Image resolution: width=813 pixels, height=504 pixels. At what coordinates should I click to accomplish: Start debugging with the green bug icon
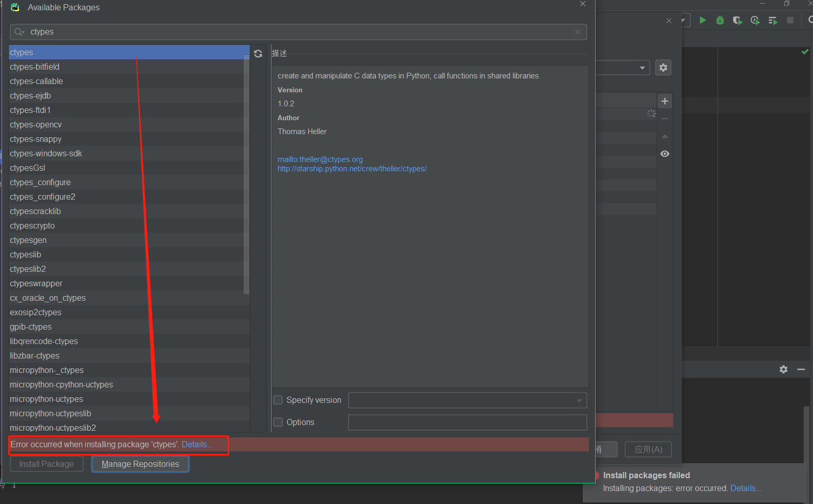coord(720,20)
